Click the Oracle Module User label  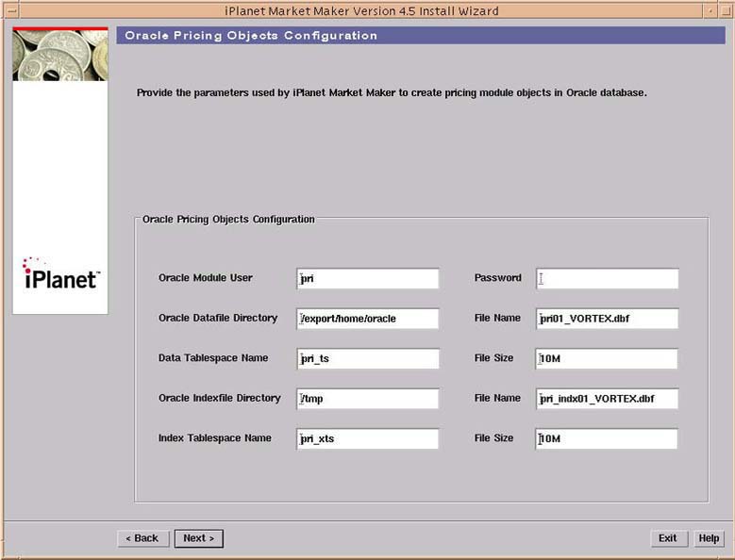(206, 278)
